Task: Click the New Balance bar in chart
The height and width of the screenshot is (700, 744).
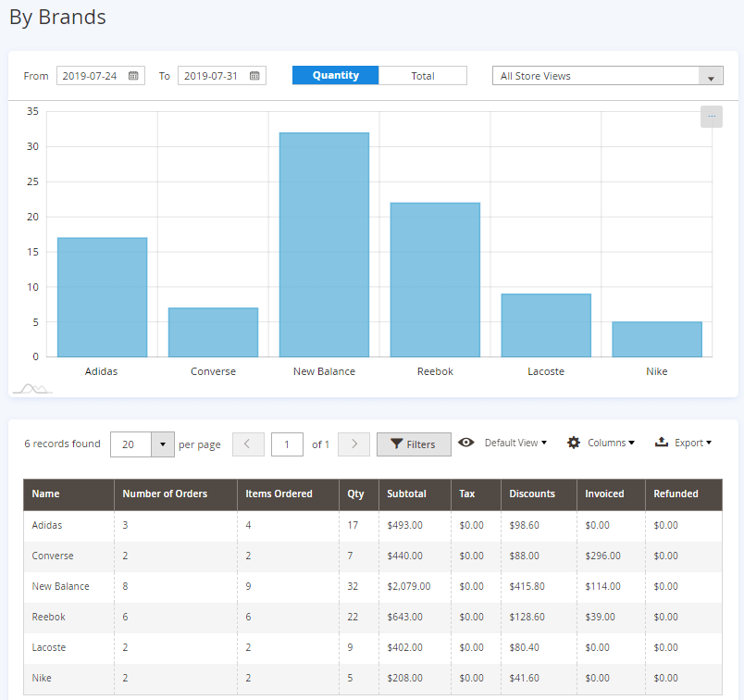Action: point(324,244)
